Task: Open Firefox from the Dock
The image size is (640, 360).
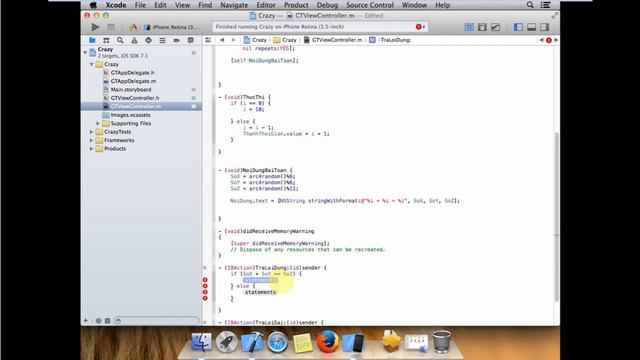Action: (x=328, y=341)
